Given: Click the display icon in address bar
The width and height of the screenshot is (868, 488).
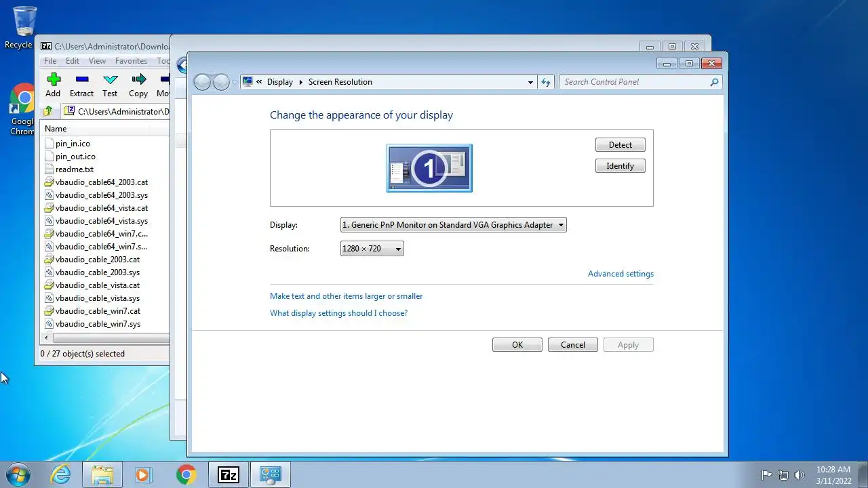Looking at the screenshot, I should (248, 82).
